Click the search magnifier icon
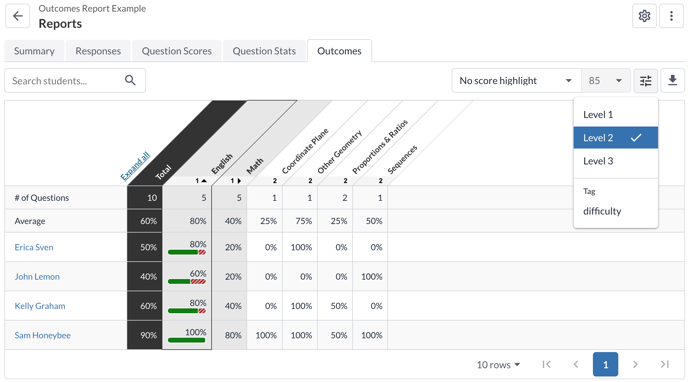 point(130,80)
